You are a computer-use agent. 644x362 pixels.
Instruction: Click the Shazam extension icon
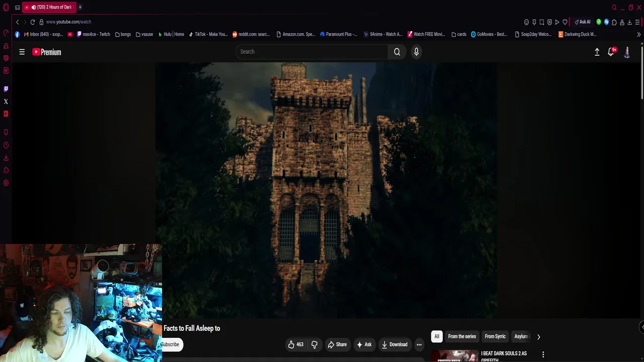tap(606, 22)
